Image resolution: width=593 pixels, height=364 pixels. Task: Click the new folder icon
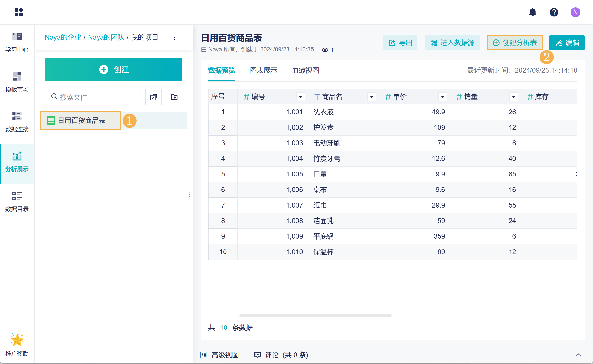click(174, 97)
